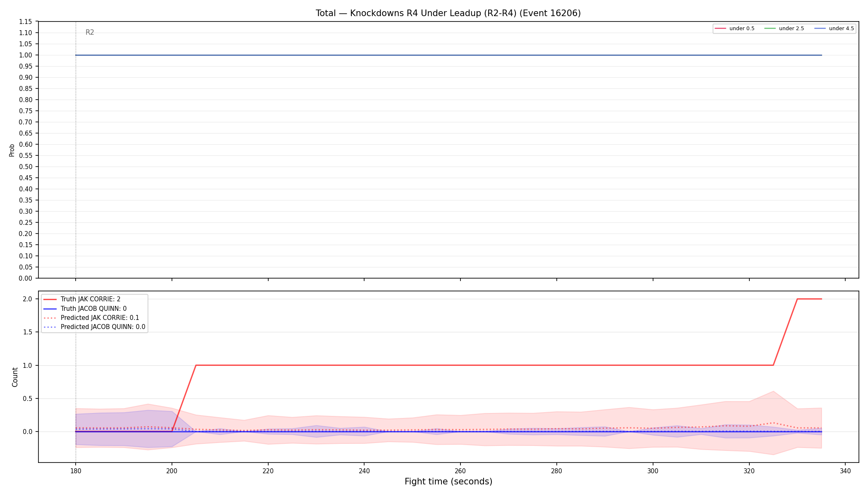Click the 'Count' y-axis label
The image size is (868, 496).
coord(15,377)
